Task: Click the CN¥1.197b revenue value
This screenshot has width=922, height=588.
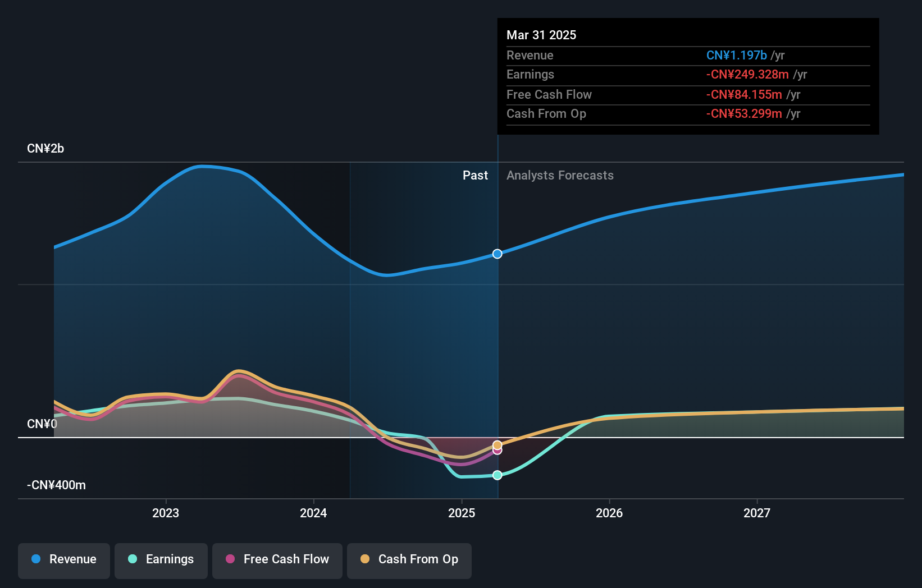Action: coord(737,56)
